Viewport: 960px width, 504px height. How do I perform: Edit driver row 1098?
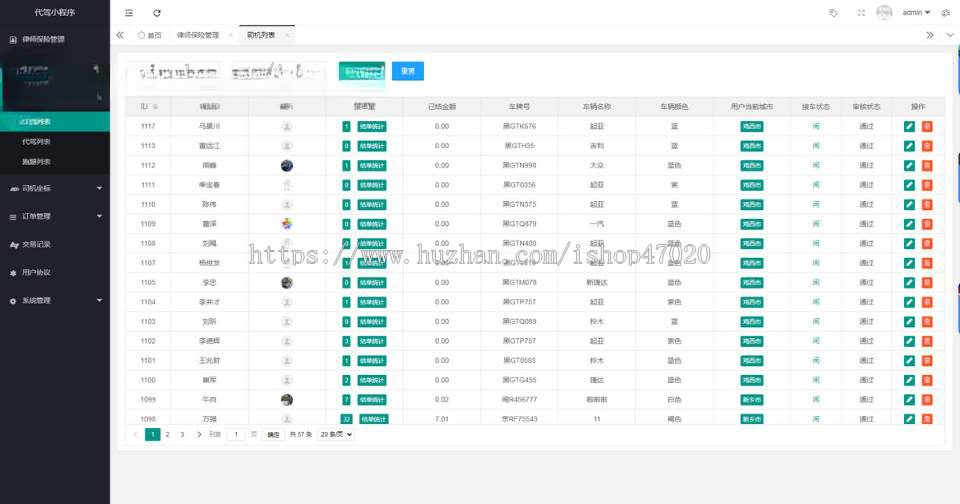pyautogui.click(x=909, y=419)
